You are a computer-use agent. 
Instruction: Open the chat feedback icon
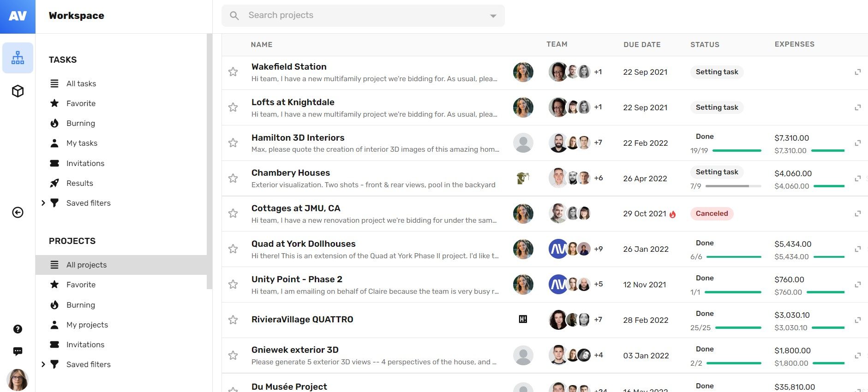coord(18,351)
